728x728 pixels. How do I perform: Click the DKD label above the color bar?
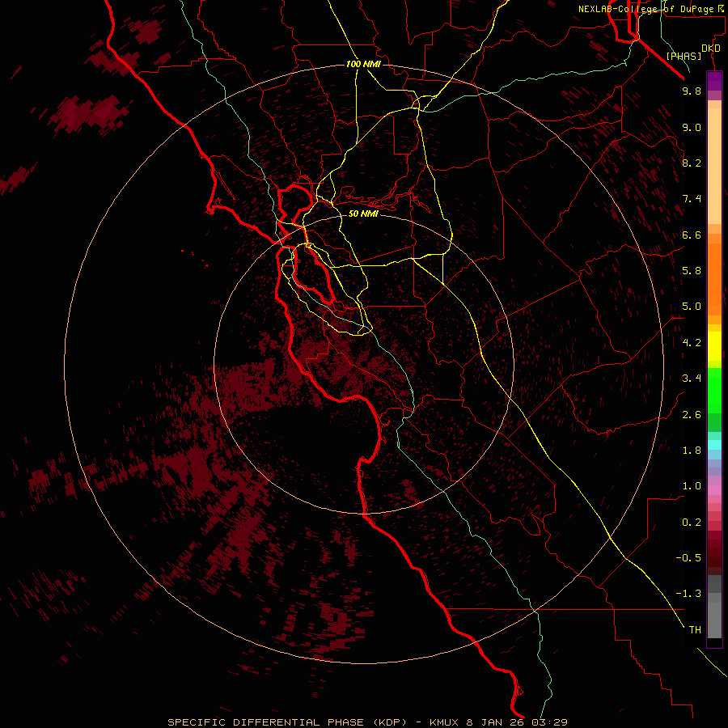pos(711,48)
